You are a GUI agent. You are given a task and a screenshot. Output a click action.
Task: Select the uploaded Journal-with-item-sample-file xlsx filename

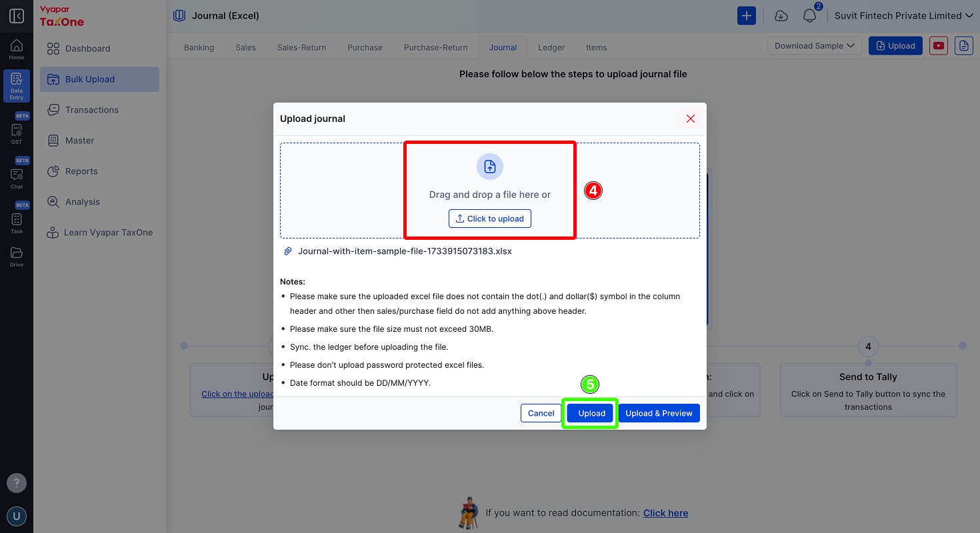[405, 251]
